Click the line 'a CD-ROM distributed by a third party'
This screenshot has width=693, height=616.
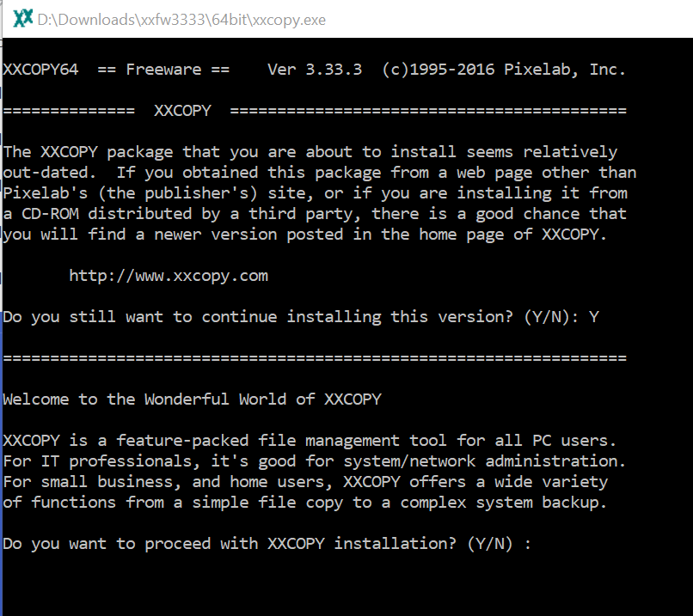(315, 214)
